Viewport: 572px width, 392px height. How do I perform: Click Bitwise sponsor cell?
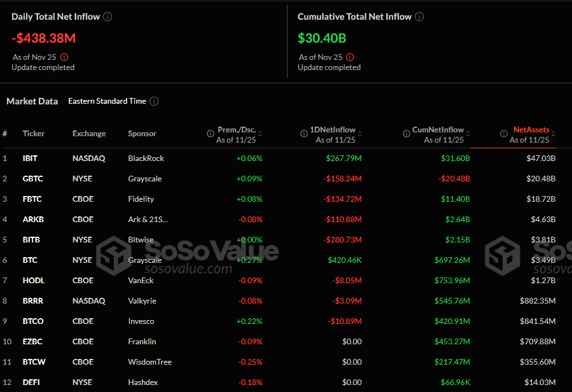pos(141,240)
